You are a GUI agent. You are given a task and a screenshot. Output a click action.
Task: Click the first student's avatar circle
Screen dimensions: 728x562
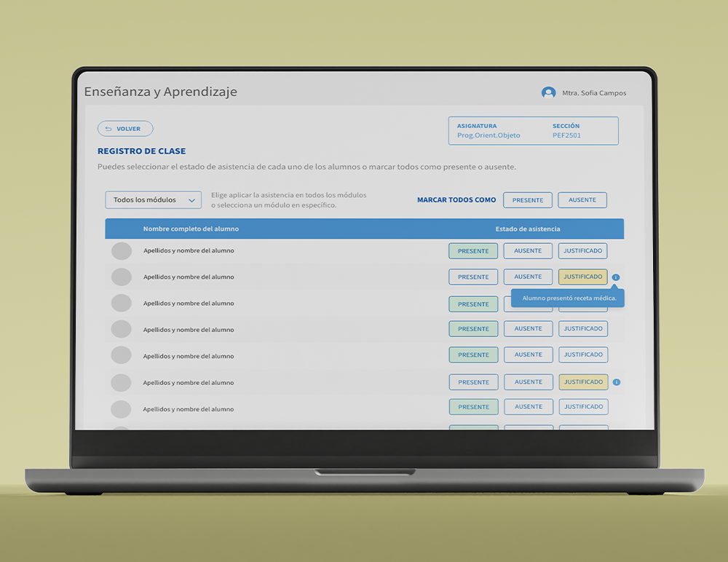[122, 251]
